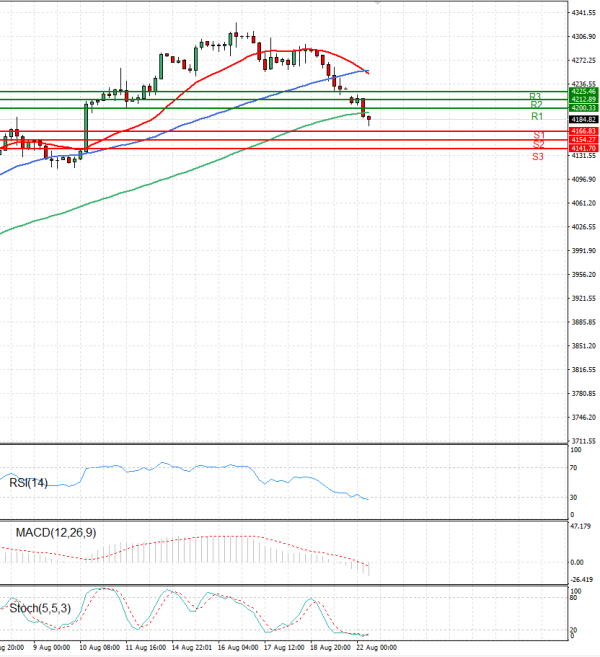Click the 3816.55 price axis value

(x=584, y=370)
